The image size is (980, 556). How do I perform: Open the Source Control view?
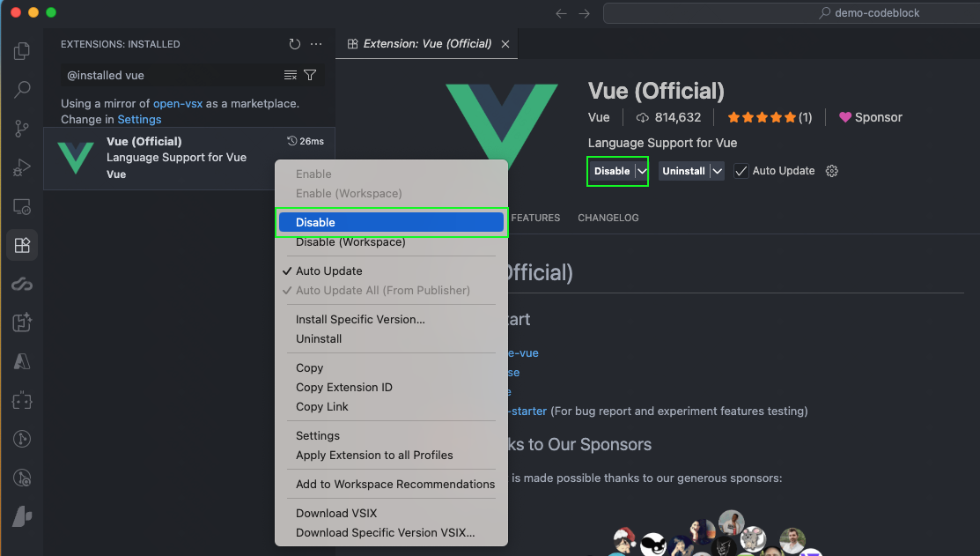(22, 129)
